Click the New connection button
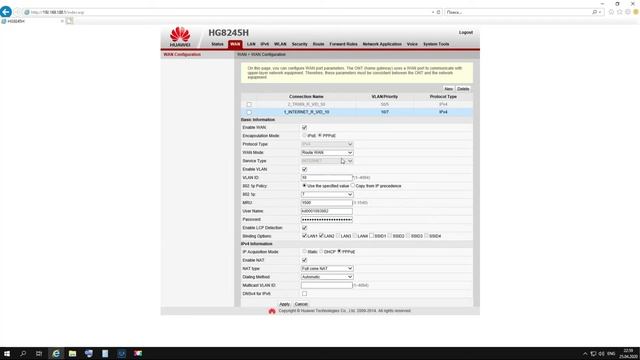 click(x=449, y=89)
